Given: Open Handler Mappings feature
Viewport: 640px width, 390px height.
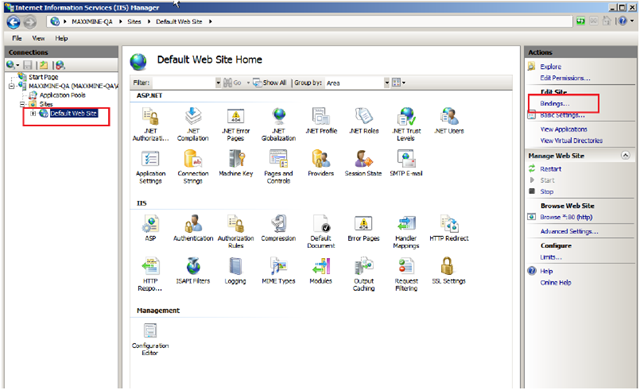Looking at the screenshot, I should pyautogui.click(x=406, y=231).
